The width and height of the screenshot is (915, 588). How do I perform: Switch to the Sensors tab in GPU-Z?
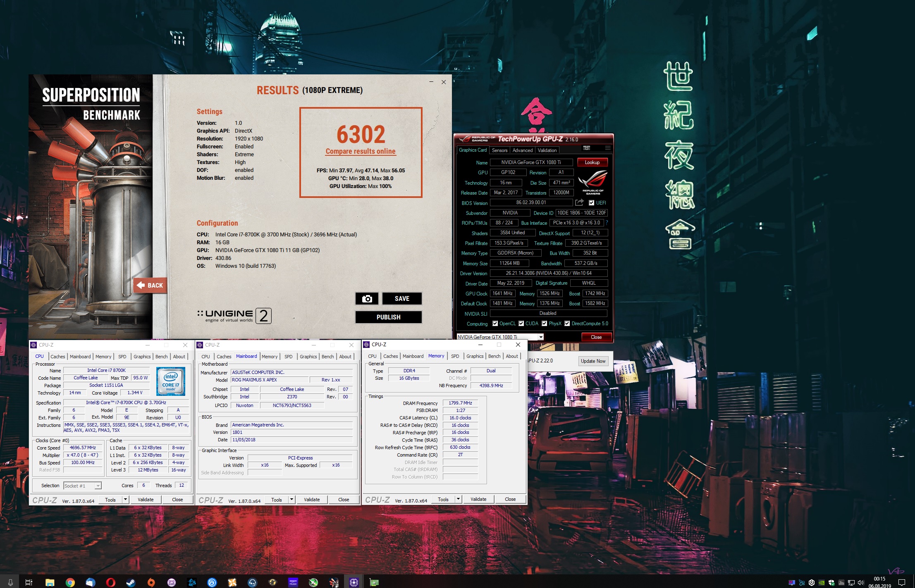coord(499,150)
